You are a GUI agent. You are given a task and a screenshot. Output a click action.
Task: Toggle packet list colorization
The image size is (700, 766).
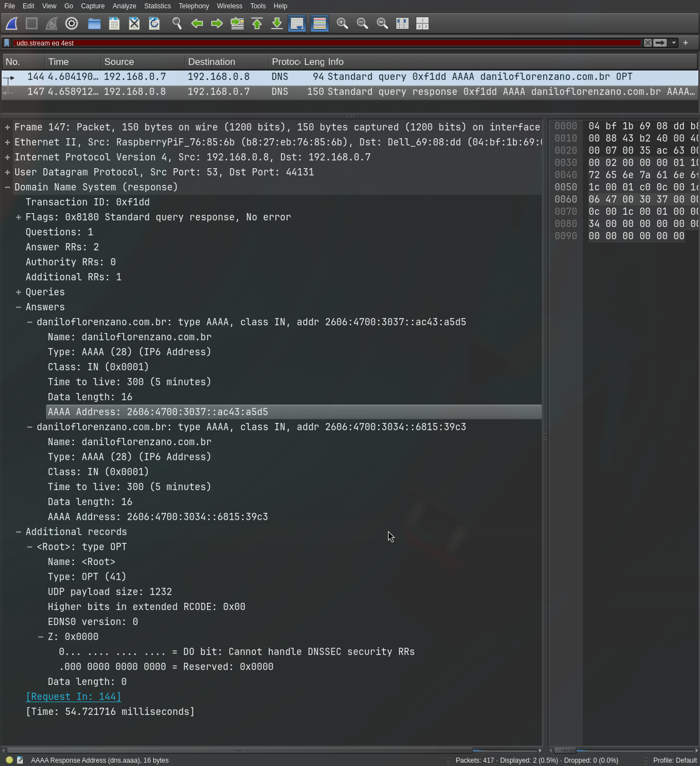click(x=319, y=23)
